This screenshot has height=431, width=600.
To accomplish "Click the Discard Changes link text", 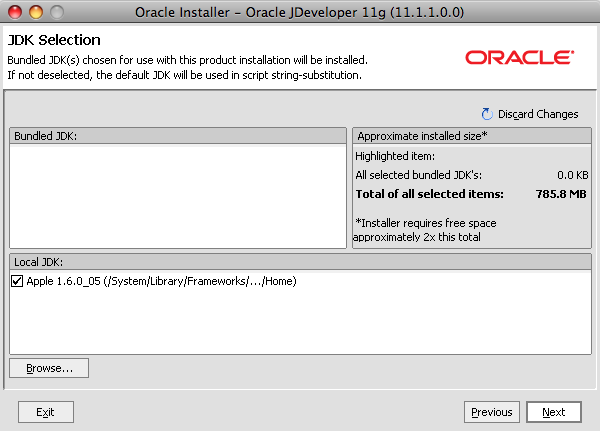I will 538,114.
